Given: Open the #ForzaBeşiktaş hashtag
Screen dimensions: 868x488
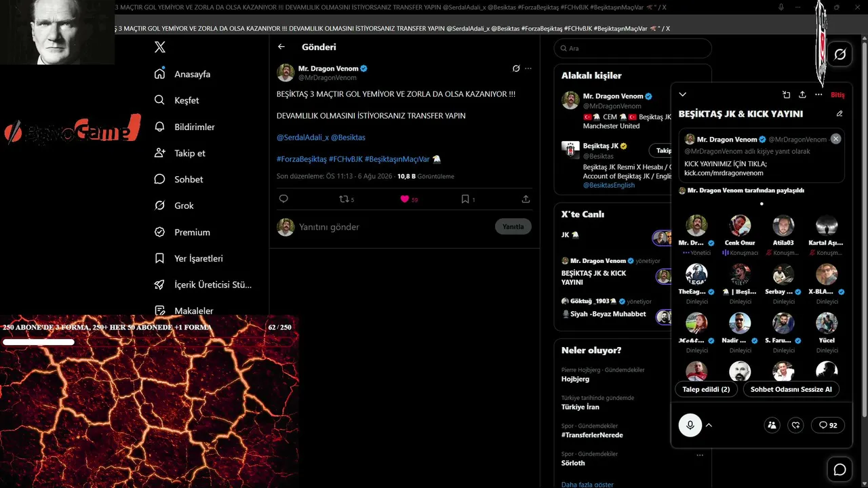Looking at the screenshot, I should click(x=301, y=159).
